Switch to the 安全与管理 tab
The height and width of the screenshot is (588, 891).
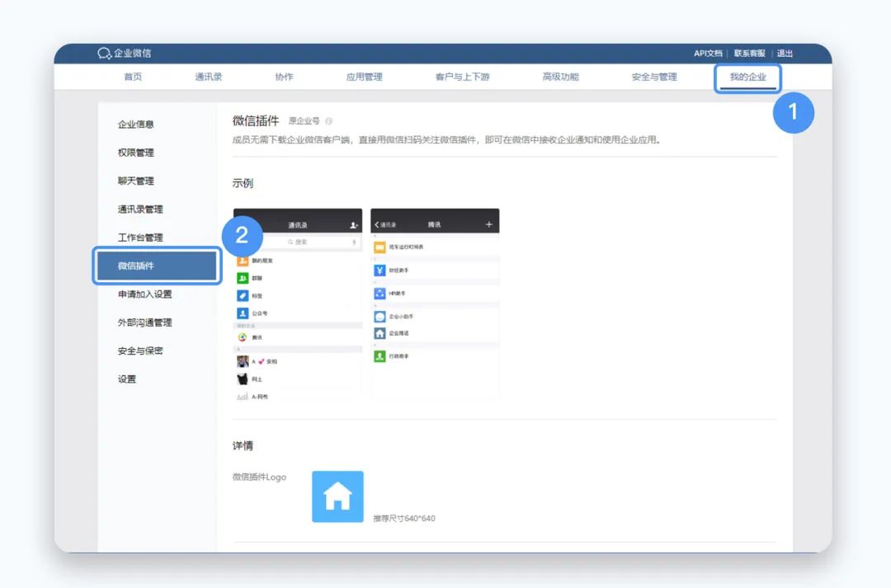click(654, 77)
